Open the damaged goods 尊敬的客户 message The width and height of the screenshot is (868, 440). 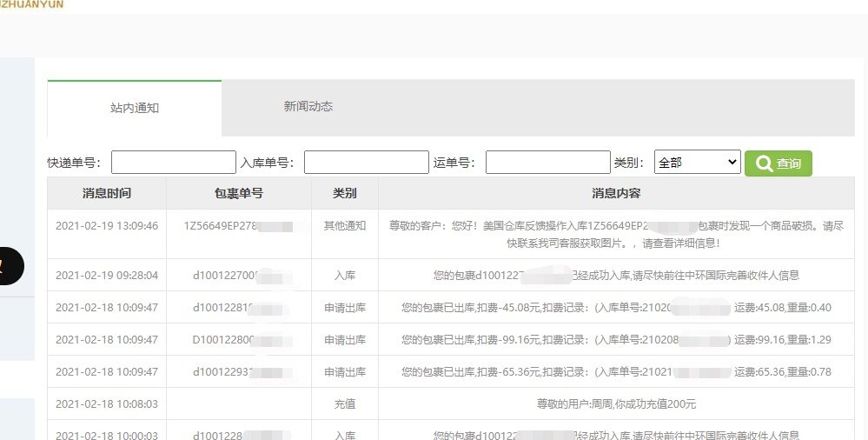click(x=616, y=233)
